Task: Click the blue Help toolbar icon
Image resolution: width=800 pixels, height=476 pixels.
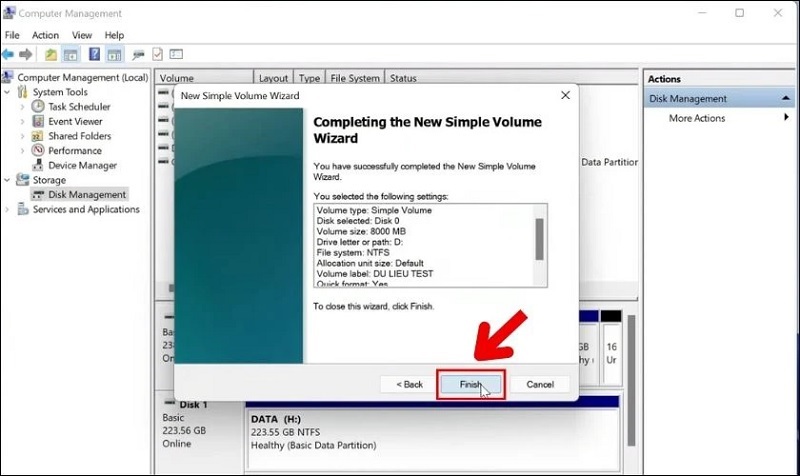Action: (94, 54)
